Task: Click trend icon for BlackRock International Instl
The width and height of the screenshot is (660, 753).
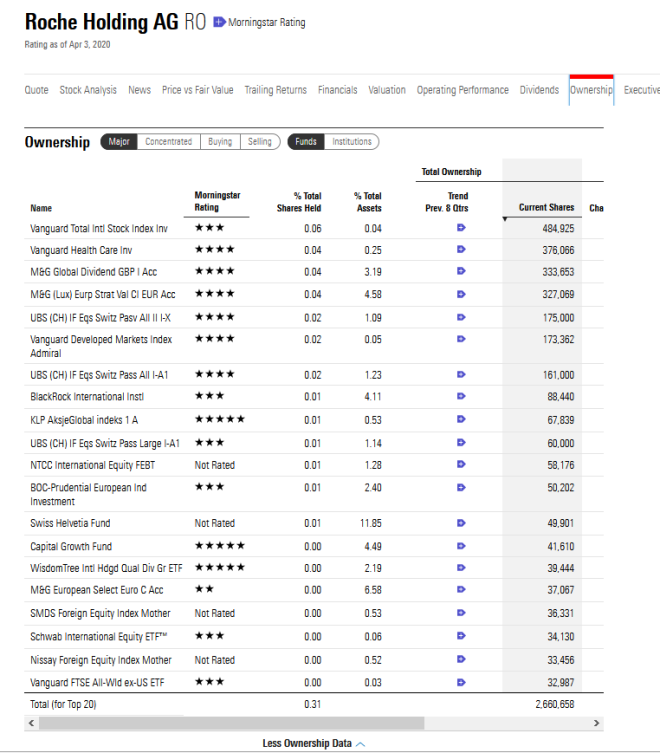Action: click(461, 397)
